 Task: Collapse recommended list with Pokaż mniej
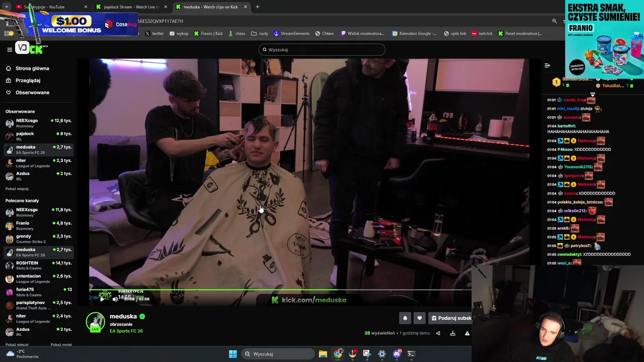tap(61, 344)
